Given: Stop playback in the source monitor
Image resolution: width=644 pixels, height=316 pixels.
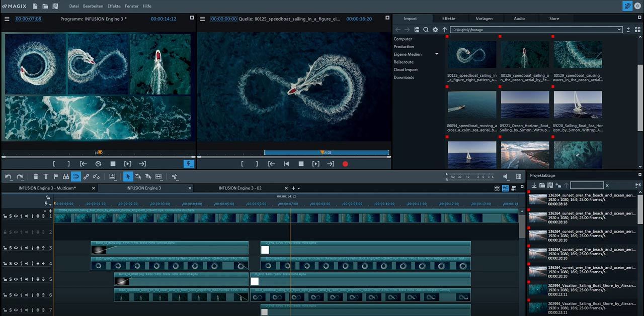Looking at the screenshot, I should click(301, 164).
